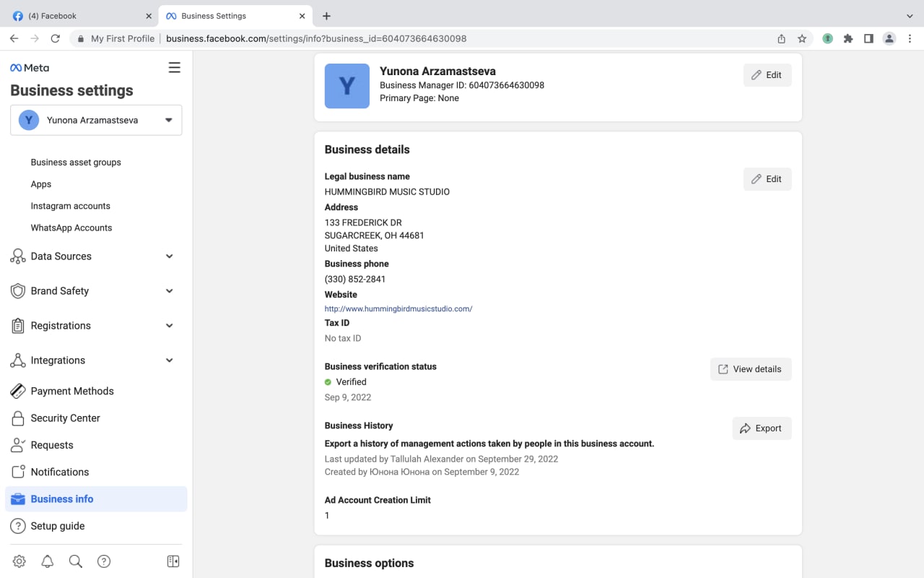The width and height of the screenshot is (924, 578).
Task: Click the 'Primary Page: None' text
Action: 419,98
